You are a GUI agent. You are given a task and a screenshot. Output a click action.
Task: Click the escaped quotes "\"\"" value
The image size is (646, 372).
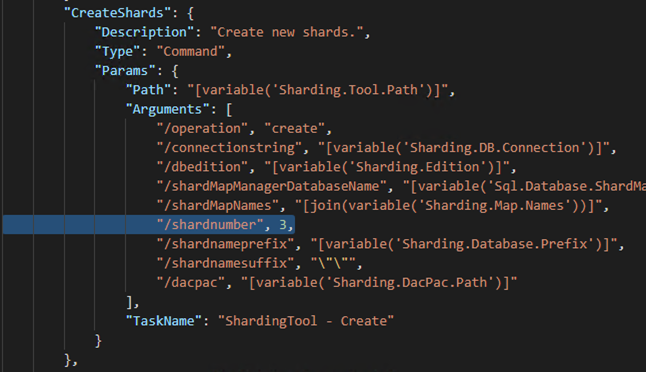pyautogui.click(x=333, y=263)
